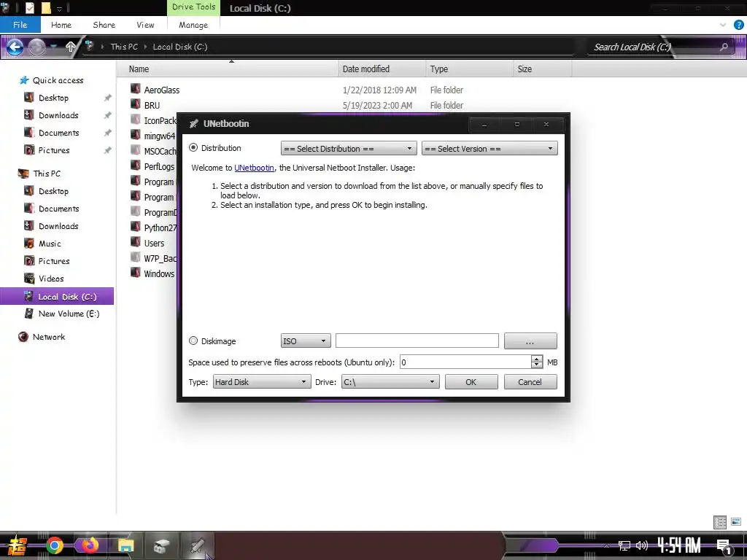Click the search magnifier icon
This screenshot has height=560, width=747.
point(724,47)
